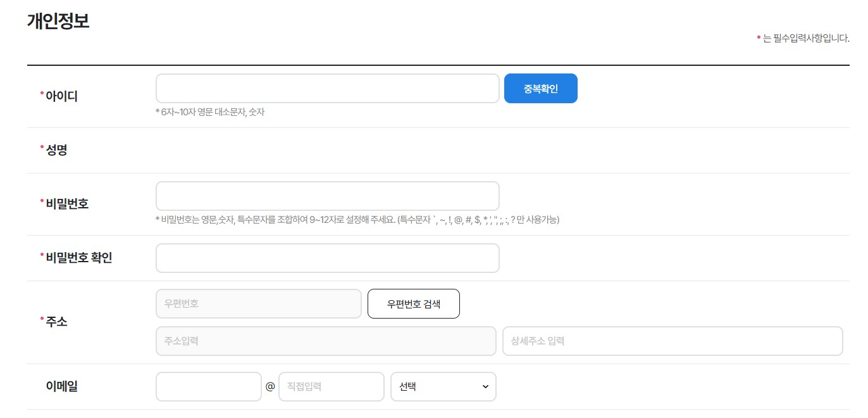The height and width of the screenshot is (418, 868).
Task: Click the 비밀번호 확인 confirmation field
Action: tap(327, 257)
